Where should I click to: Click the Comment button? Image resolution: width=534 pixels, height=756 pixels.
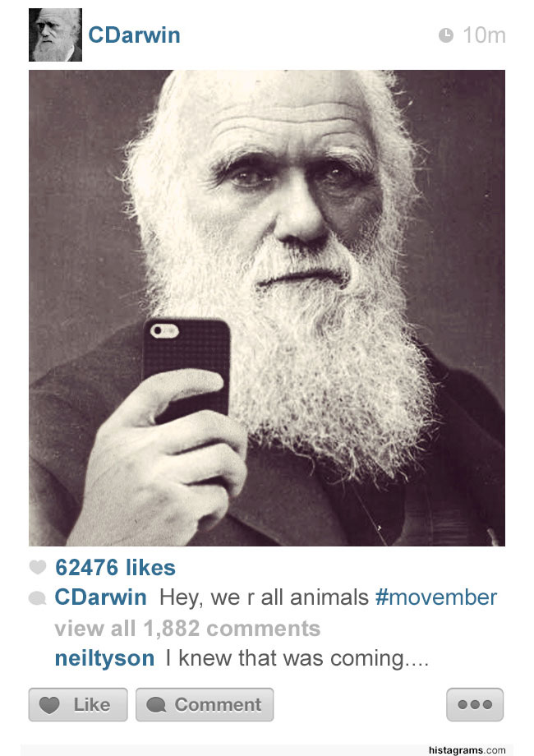tap(205, 704)
